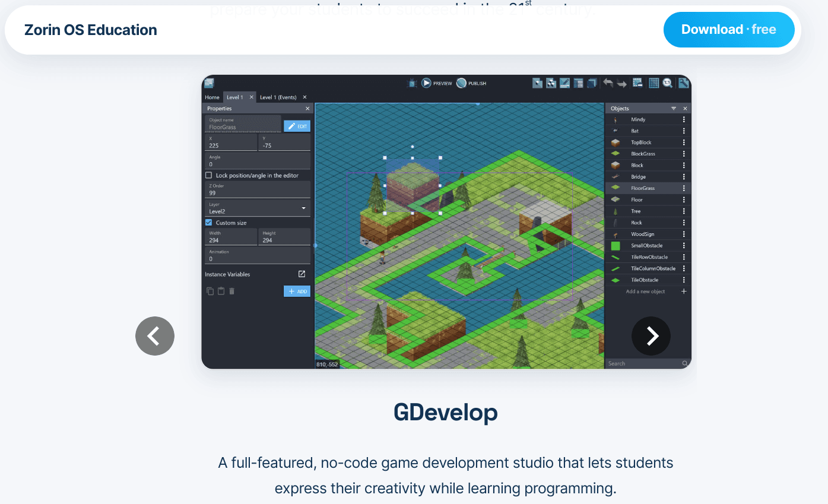This screenshot has width=828, height=504.
Task: Undo the last scene edit
Action: pos(608,83)
